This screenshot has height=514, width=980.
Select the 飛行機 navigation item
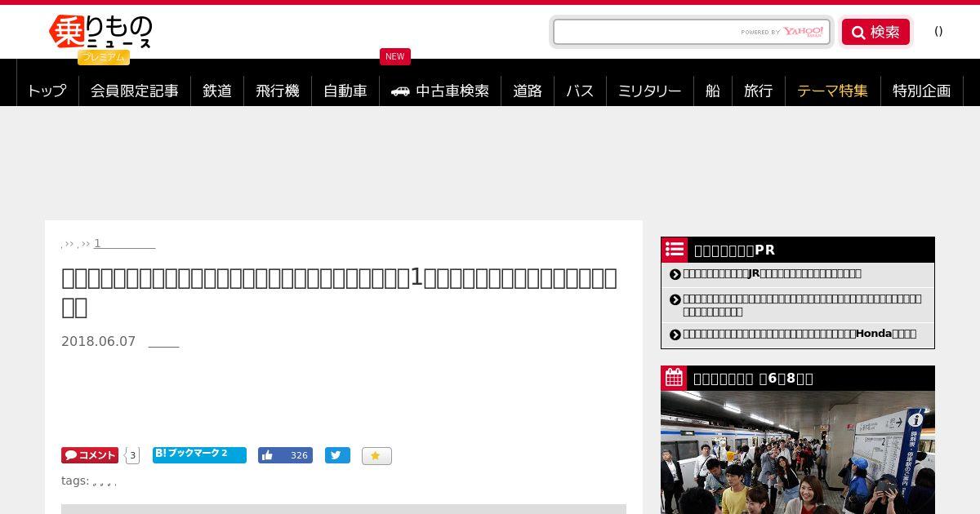point(278,91)
